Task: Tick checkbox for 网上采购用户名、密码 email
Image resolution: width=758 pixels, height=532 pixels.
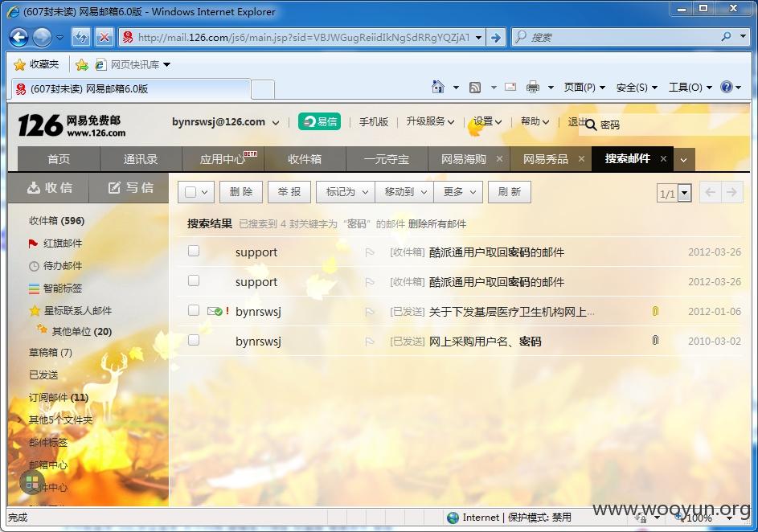Action: (x=194, y=340)
